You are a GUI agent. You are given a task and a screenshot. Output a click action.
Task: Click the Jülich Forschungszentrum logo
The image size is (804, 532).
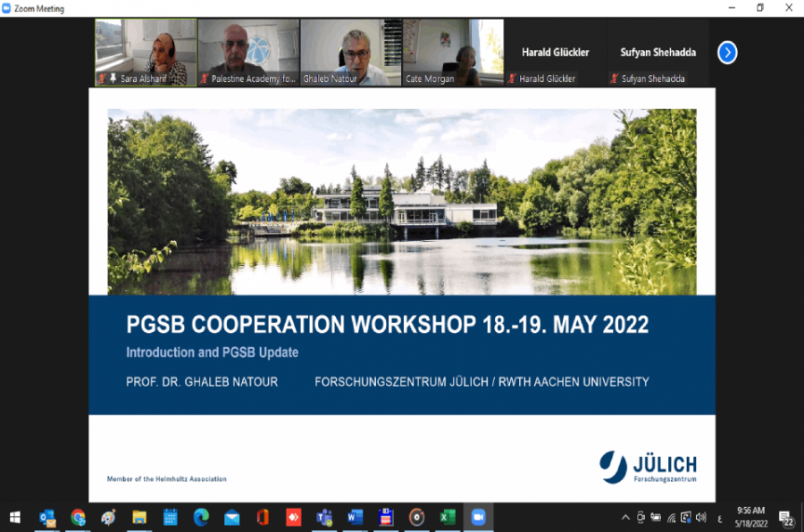click(648, 467)
